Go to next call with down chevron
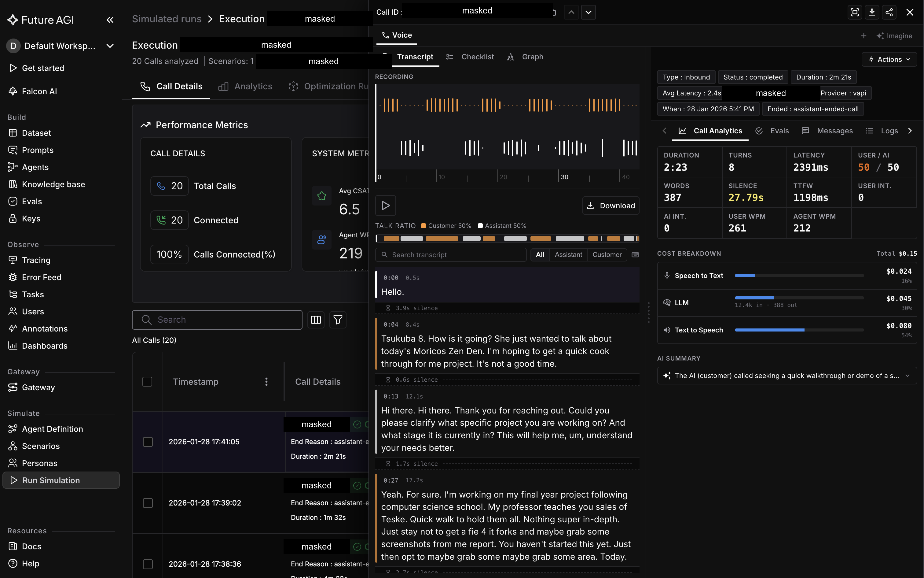The width and height of the screenshot is (924, 578). [588, 12]
